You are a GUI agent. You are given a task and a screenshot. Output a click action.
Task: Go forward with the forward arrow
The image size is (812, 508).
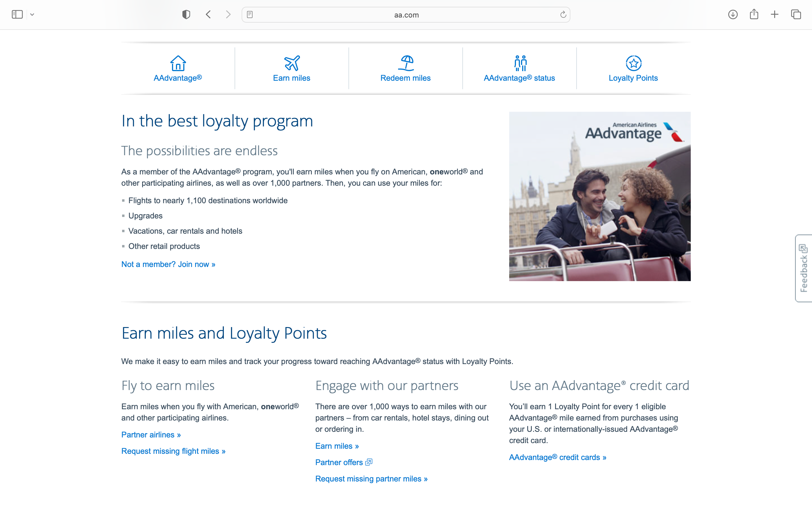click(x=228, y=14)
